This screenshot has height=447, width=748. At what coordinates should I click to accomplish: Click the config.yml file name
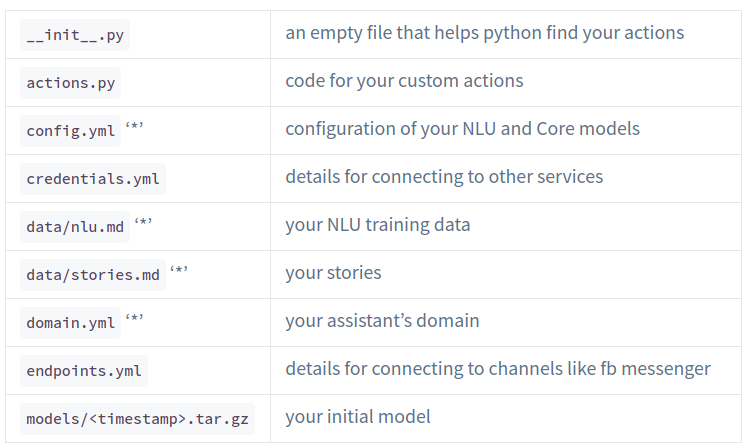click(70, 131)
